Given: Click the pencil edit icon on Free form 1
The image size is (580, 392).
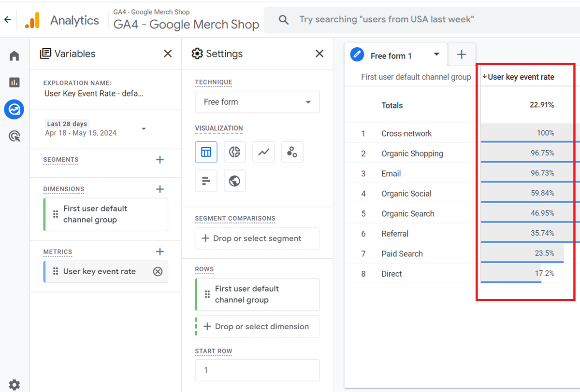Looking at the screenshot, I should point(357,55).
